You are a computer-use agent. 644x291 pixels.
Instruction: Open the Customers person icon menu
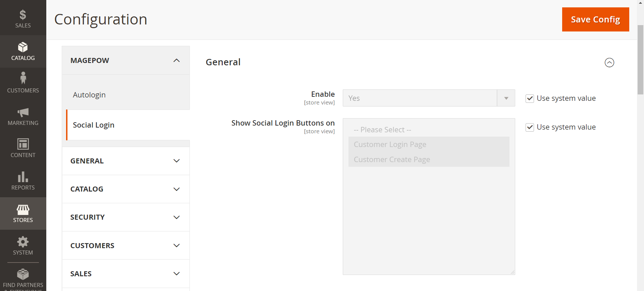tap(23, 83)
